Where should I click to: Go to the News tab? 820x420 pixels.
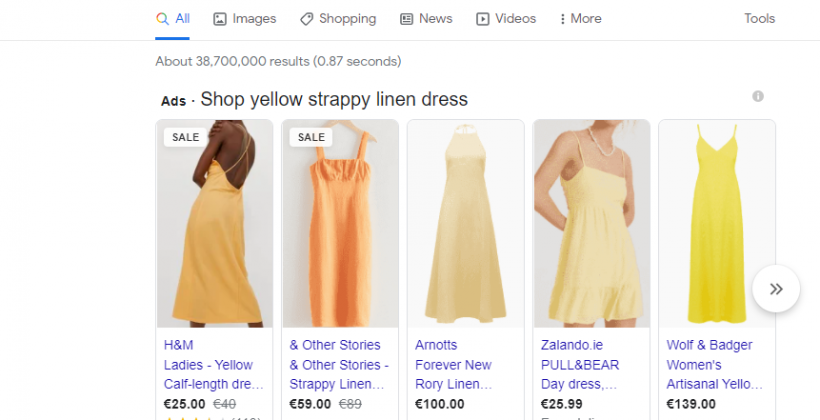[426, 19]
